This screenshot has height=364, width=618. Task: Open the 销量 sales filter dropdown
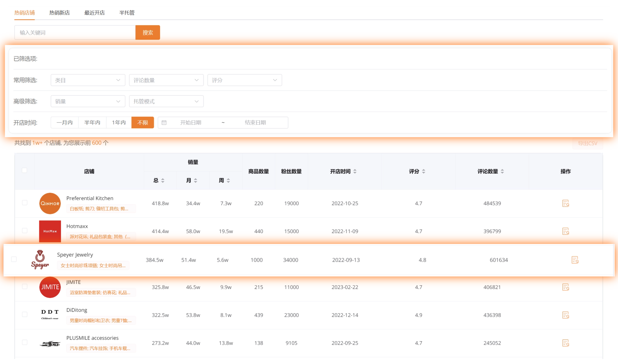point(88,101)
